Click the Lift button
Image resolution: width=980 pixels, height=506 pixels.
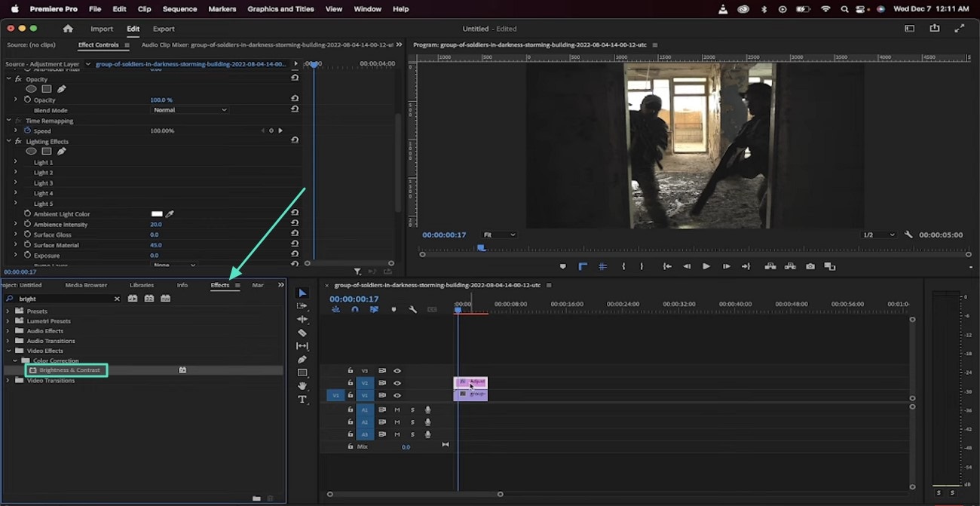(x=770, y=266)
